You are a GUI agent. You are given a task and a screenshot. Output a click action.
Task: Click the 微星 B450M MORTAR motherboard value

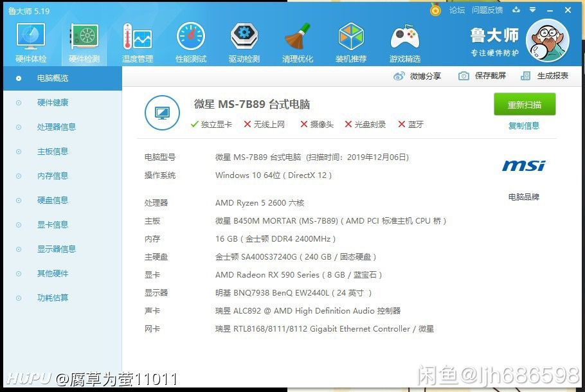(x=330, y=221)
